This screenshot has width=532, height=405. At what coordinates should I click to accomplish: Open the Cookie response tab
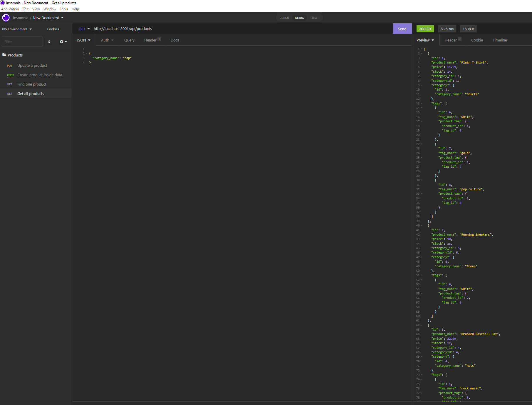[x=477, y=40]
